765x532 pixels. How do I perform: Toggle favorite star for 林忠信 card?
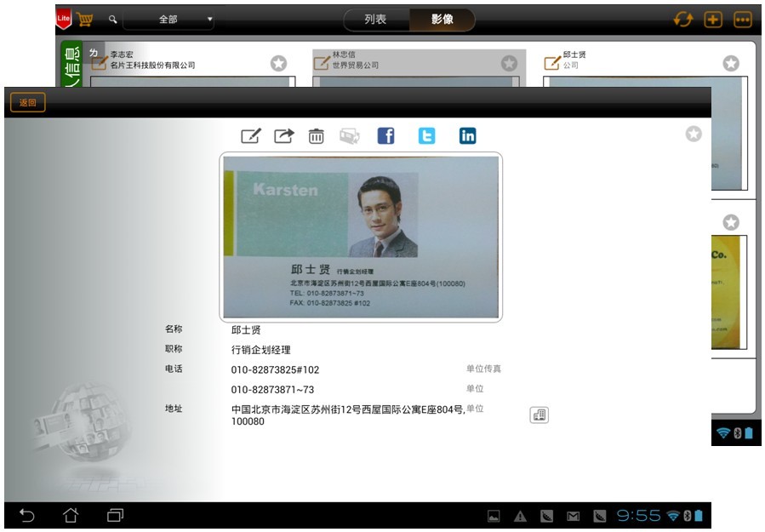(509, 63)
